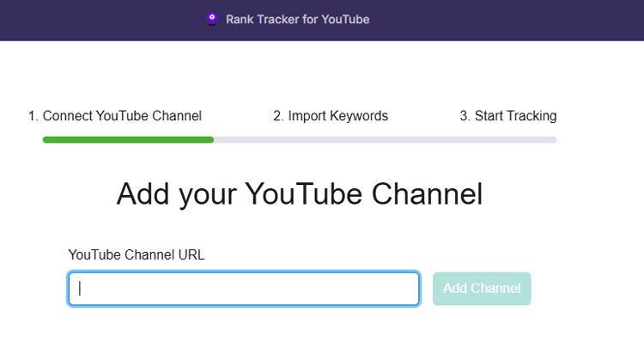Click the Add Channel button
The image size is (644, 349).
pyautogui.click(x=482, y=289)
